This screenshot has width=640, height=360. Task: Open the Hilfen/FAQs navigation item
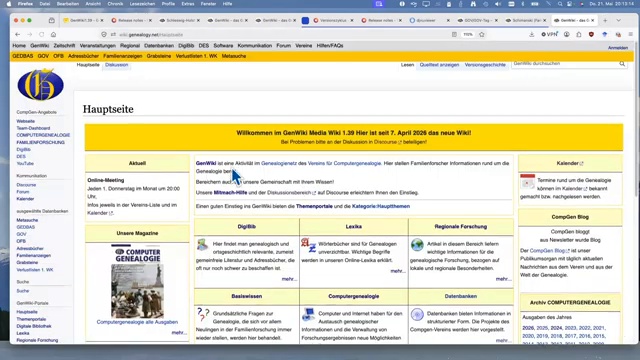[x=330, y=46]
